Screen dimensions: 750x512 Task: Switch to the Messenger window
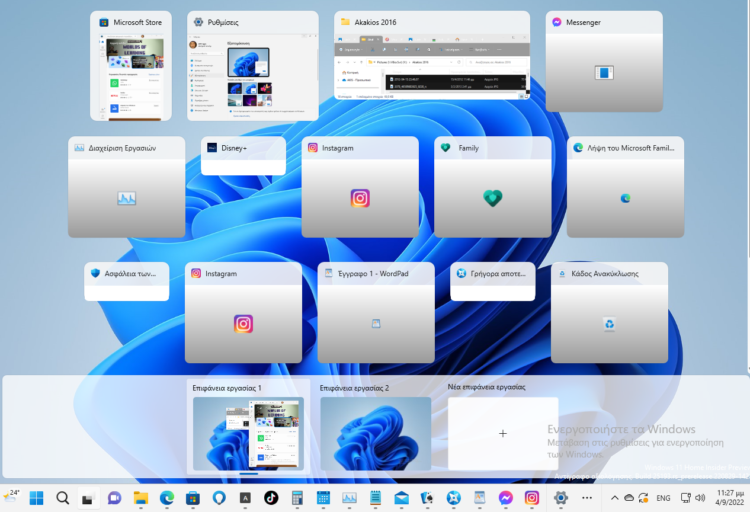coord(604,62)
